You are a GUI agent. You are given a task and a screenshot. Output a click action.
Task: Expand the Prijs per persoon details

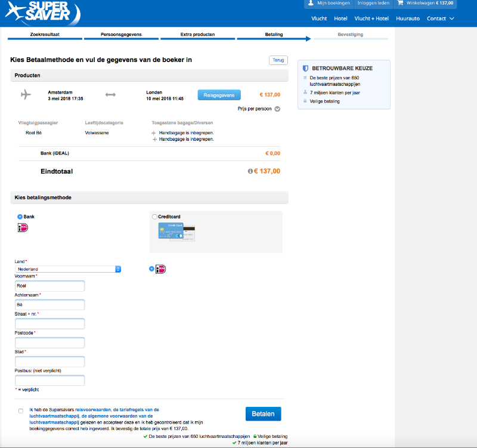click(x=277, y=109)
